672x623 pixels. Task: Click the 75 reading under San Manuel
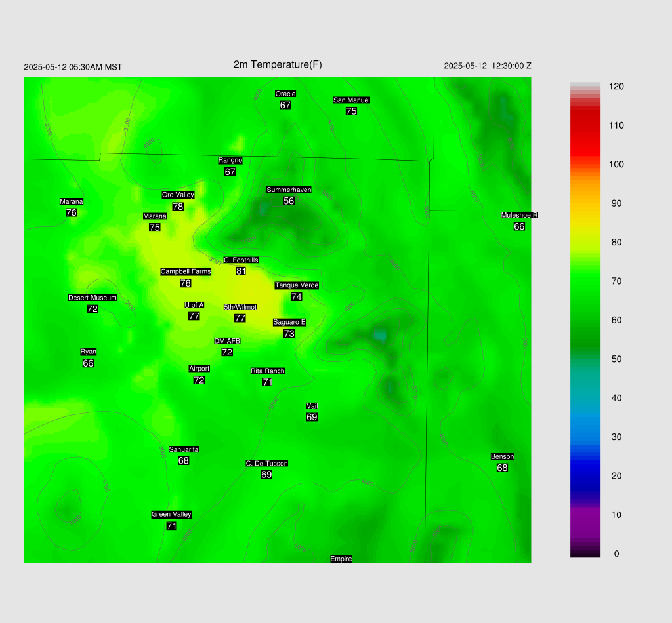click(352, 111)
